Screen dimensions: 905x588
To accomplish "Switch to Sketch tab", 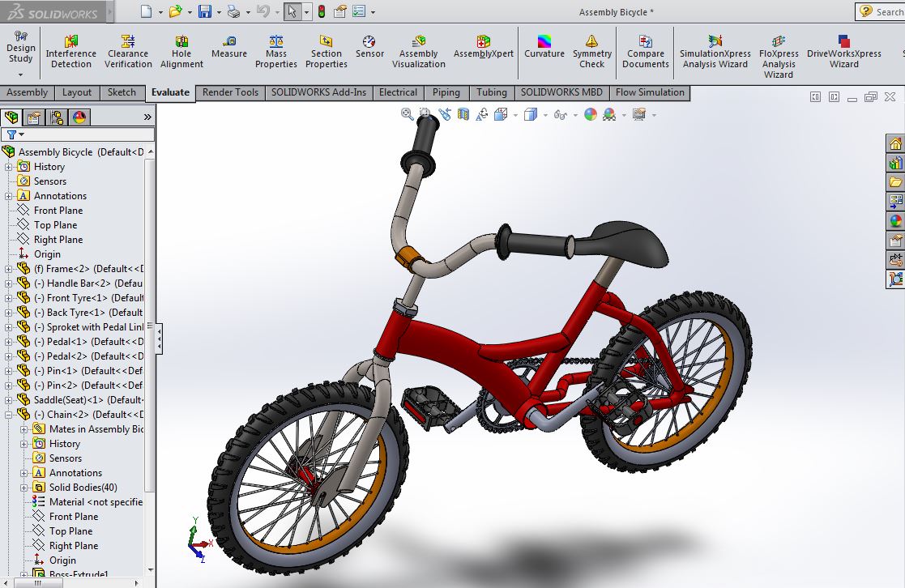I will pos(122,92).
